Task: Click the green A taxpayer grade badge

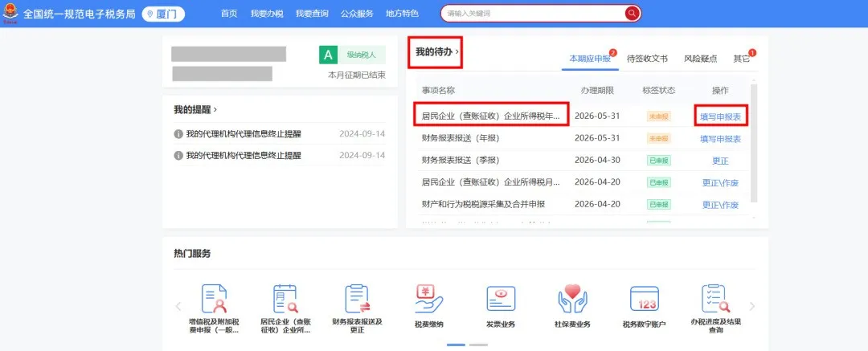Action: 328,55
